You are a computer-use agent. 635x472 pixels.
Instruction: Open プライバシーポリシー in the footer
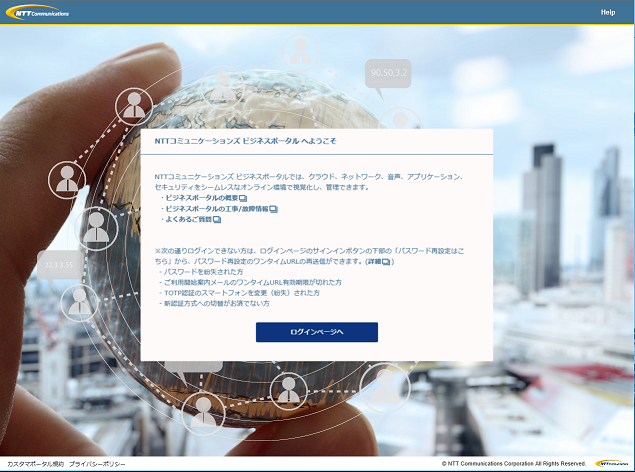97,464
